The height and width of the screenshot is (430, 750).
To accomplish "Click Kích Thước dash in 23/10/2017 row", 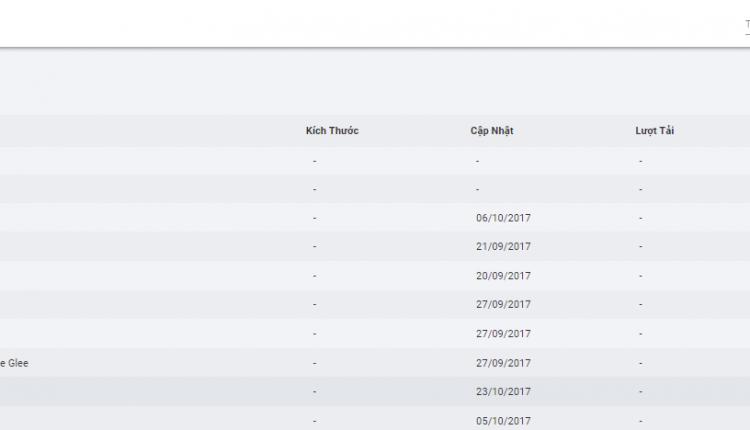I will pyautogui.click(x=314, y=392).
